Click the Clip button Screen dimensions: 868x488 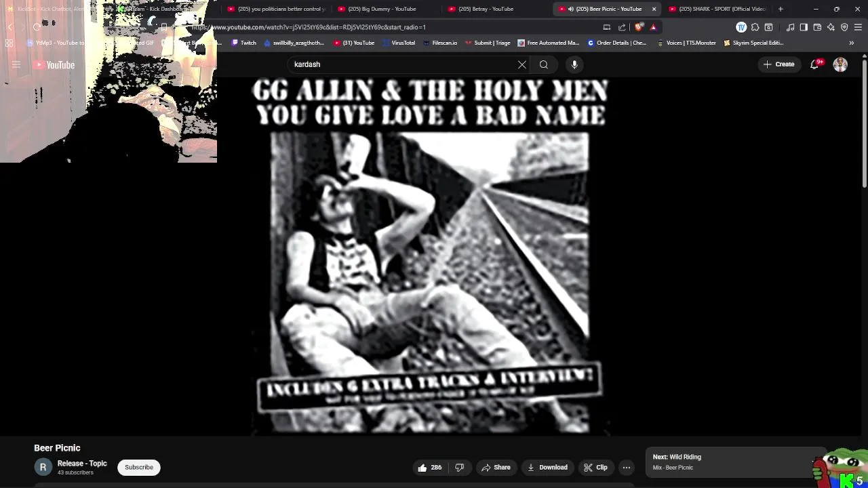tap(595, 467)
